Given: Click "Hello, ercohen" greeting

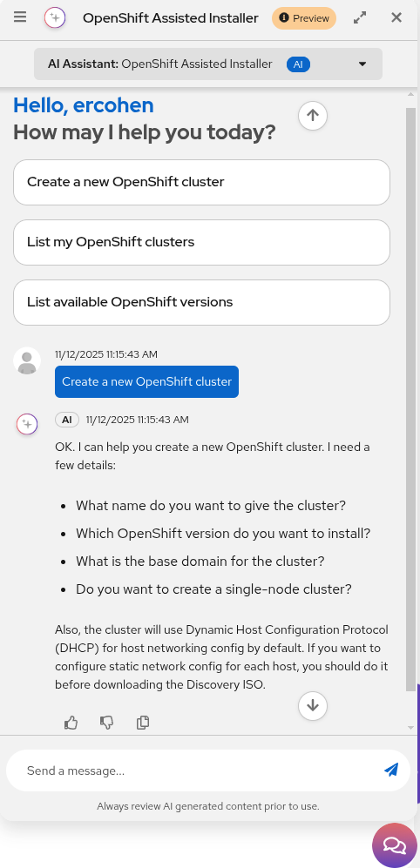Looking at the screenshot, I should (84, 105).
